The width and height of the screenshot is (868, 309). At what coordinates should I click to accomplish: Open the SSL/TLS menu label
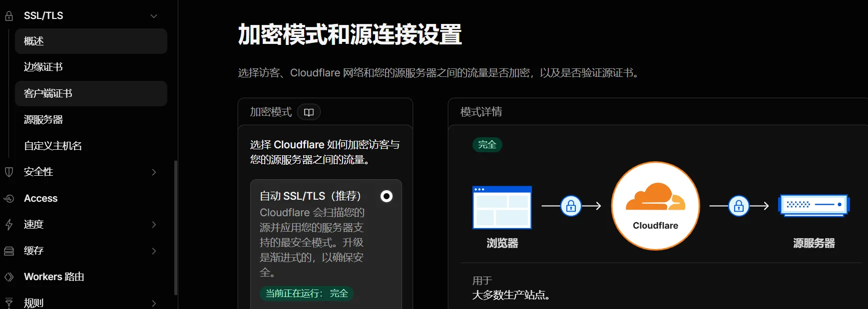(x=43, y=16)
